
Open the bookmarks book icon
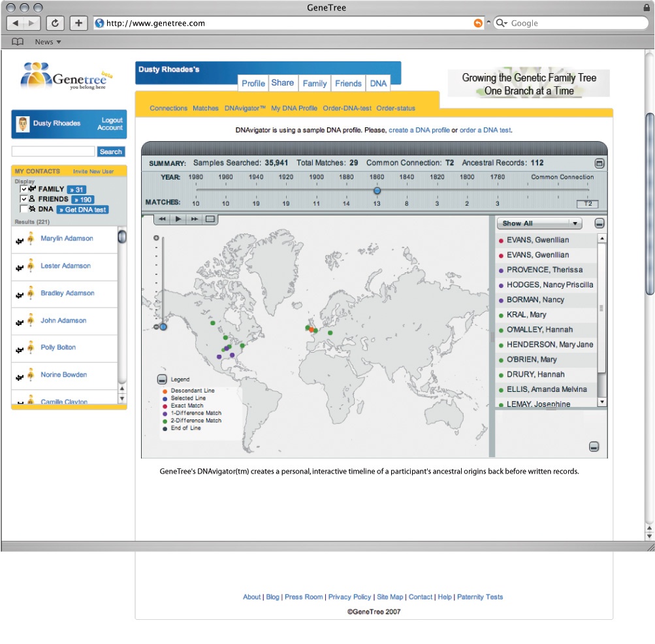click(x=17, y=42)
